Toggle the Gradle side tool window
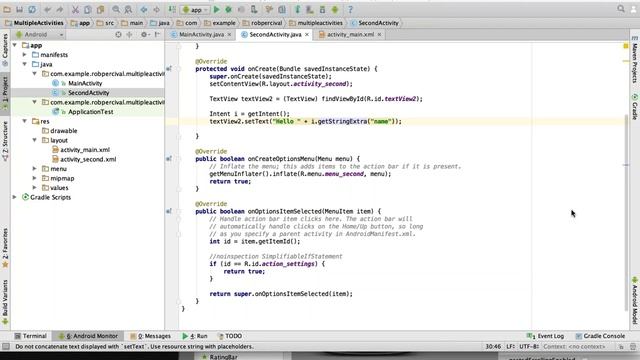Image resolution: width=640 pixels, height=360 pixels. click(x=635, y=107)
